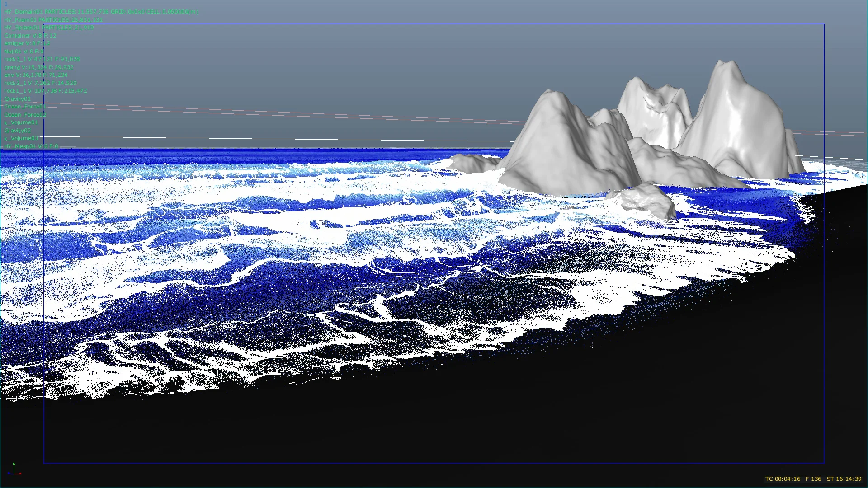This screenshot has height=488, width=868.
Task: Click the XYZ axis gizmo icon
Action: (x=15, y=469)
